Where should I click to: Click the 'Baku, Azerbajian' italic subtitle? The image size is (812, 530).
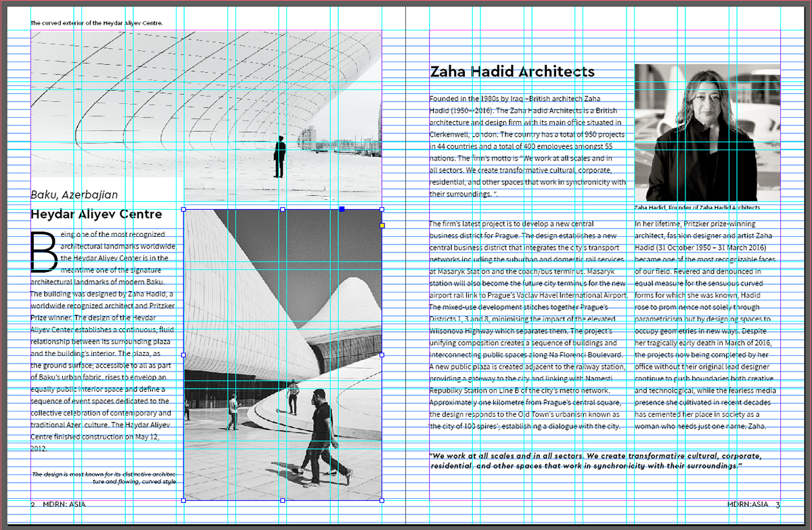click(x=74, y=195)
